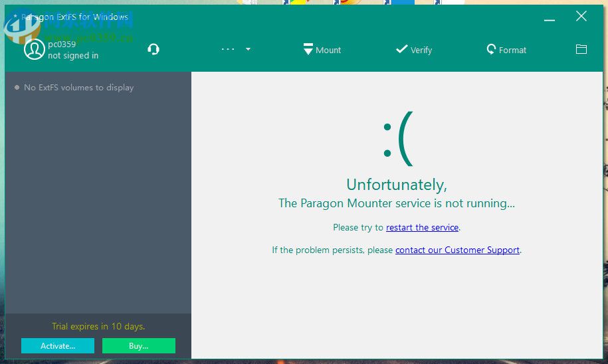Click the Mount toolbar button
The height and width of the screenshot is (364, 608).
click(322, 50)
